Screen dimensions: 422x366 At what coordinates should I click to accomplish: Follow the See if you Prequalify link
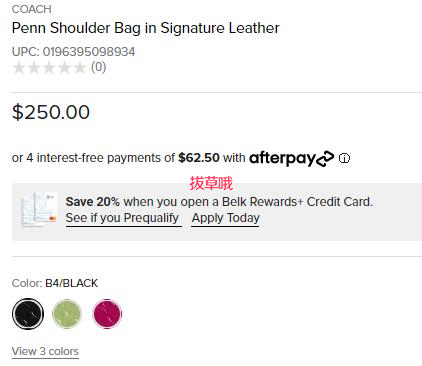coord(123,218)
